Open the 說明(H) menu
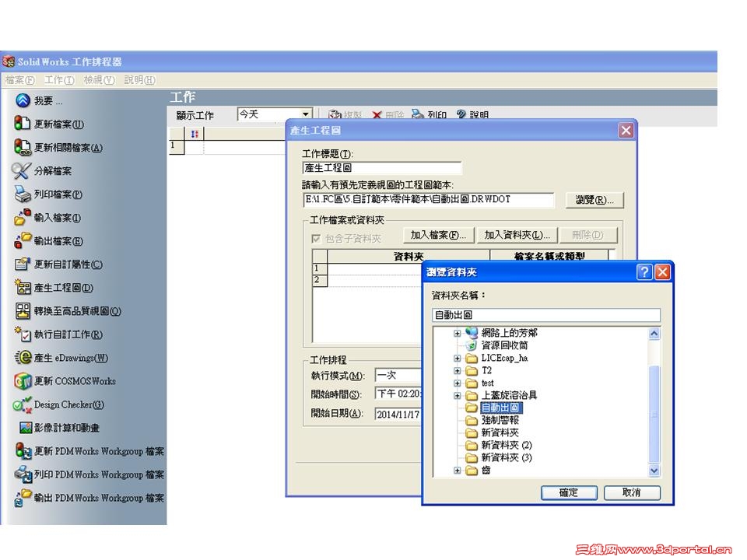 [x=139, y=80]
